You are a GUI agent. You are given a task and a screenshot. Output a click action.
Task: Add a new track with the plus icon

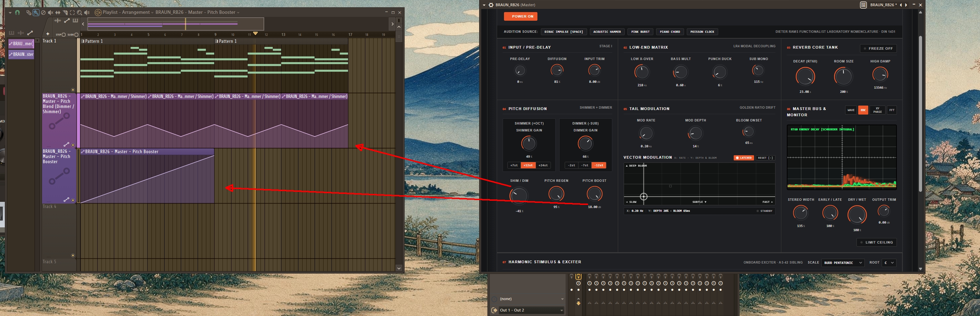[48, 34]
